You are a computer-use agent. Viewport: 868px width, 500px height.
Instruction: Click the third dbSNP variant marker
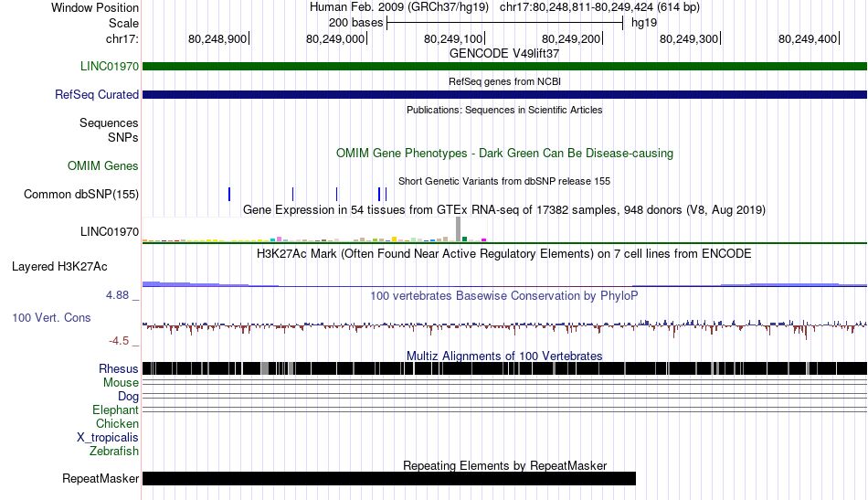(x=336, y=195)
